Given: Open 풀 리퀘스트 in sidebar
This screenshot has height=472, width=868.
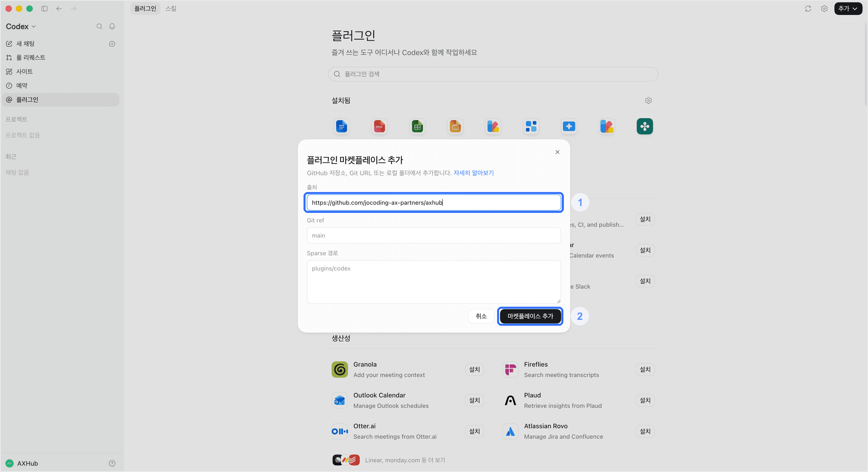Looking at the screenshot, I should click(x=61, y=58).
